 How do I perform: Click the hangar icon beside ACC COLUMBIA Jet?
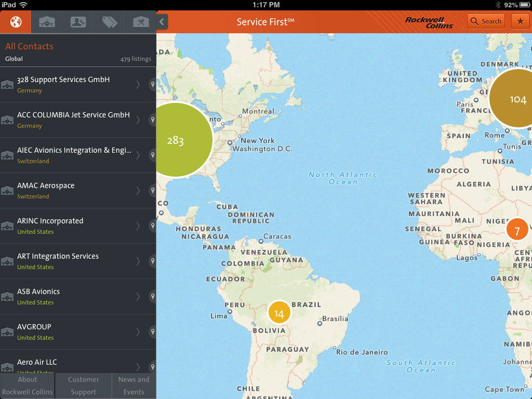[x=7, y=120]
